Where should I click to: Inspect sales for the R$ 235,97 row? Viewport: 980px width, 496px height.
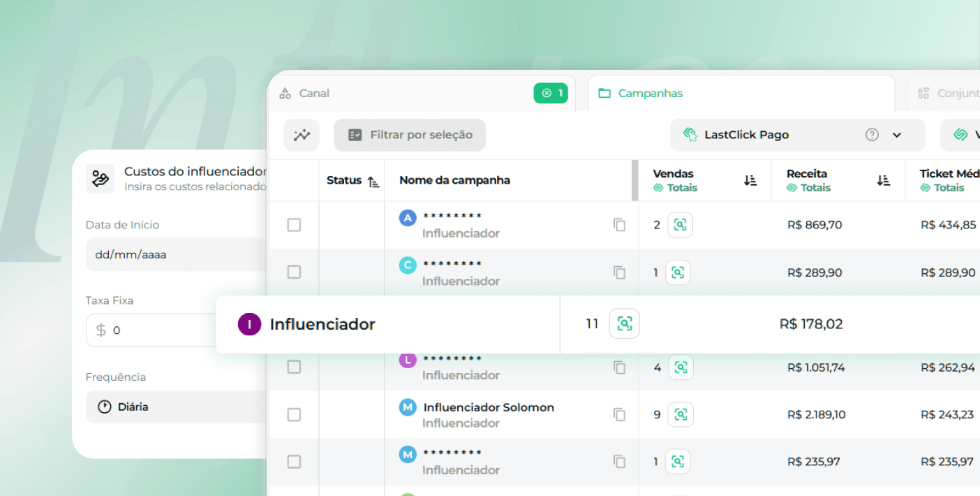pyautogui.click(x=678, y=462)
